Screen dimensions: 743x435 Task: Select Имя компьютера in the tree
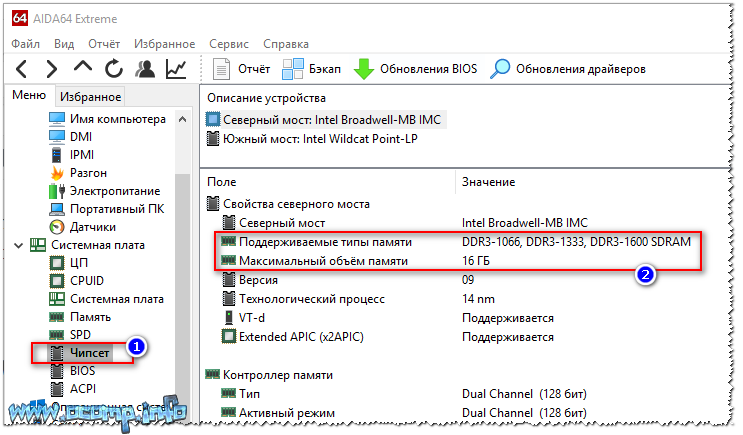point(107,119)
